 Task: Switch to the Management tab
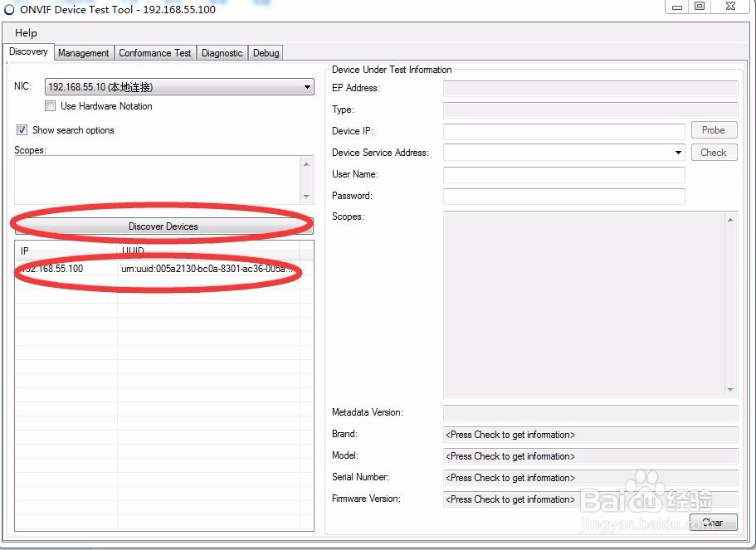[84, 52]
